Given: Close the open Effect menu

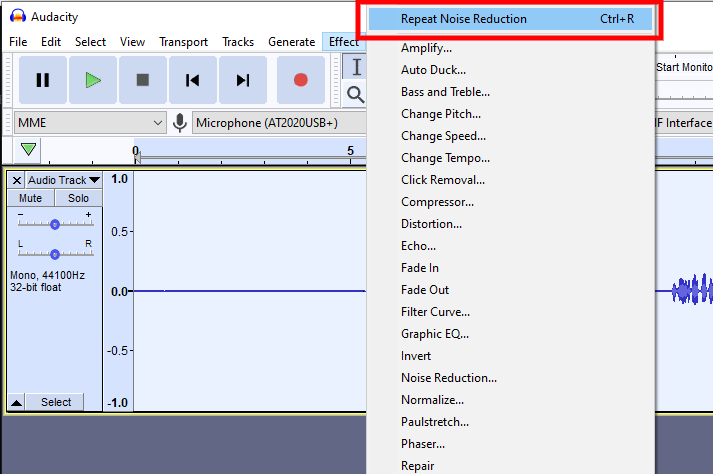Looking at the screenshot, I should pos(344,42).
